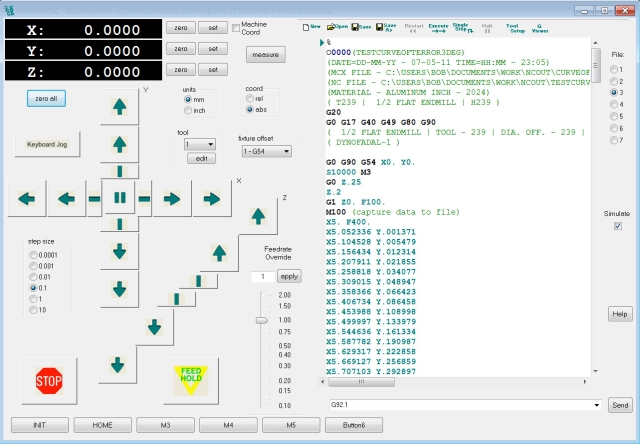Click the Feedrate Override slider handle
Image resolution: width=640 pixels, height=444 pixels.
tap(261, 320)
